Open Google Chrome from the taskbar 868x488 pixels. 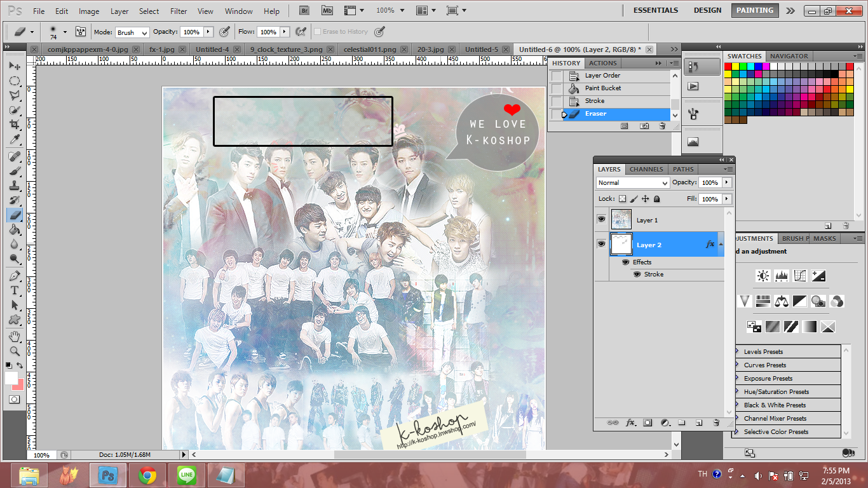click(x=147, y=475)
